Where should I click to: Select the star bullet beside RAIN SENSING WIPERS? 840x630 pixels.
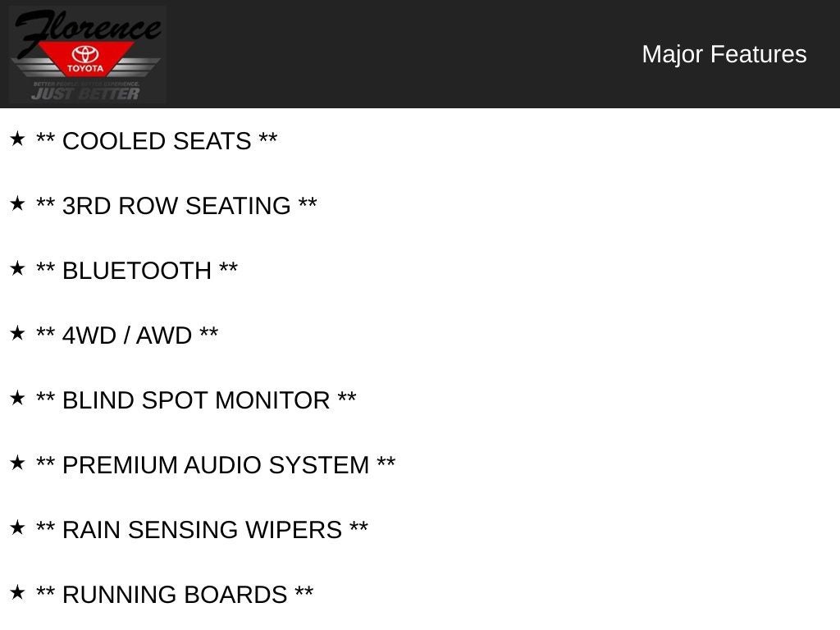(17, 527)
